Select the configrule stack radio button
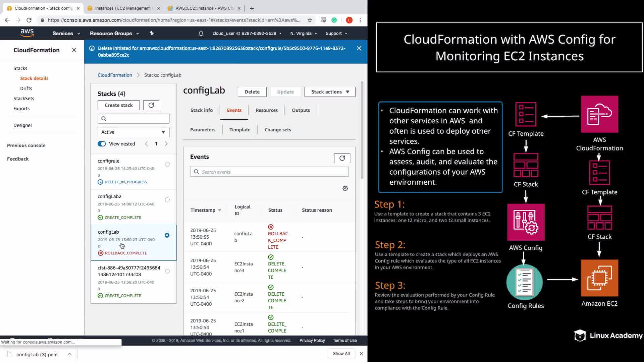Image resolution: width=644 pixels, height=362 pixels. pyautogui.click(x=167, y=164)
